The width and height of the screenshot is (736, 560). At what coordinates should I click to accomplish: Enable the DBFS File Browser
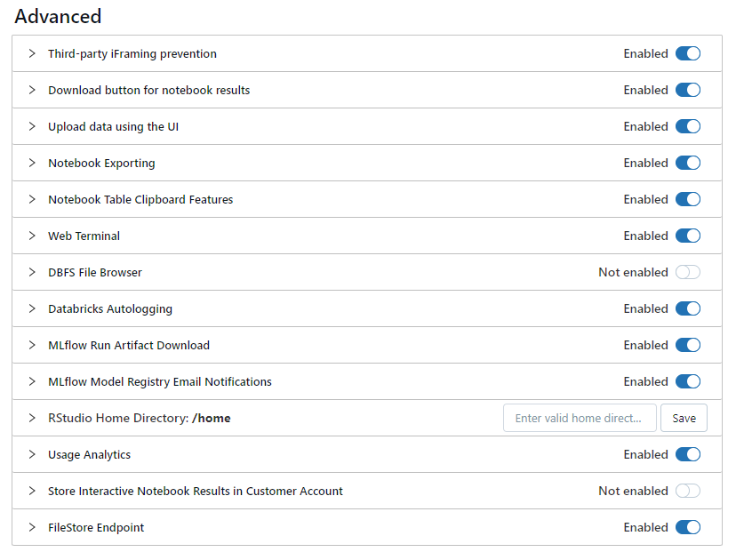[x=688, y=272]
